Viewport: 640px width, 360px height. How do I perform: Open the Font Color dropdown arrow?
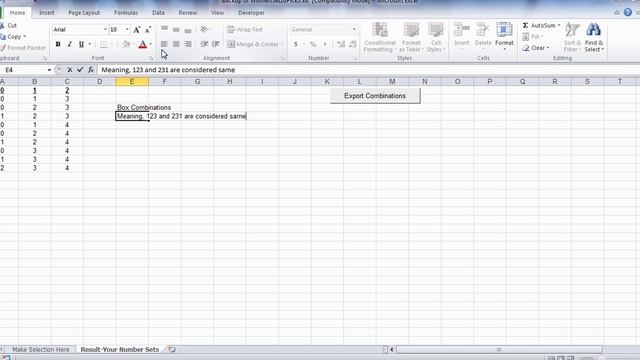pyautogui.click(x=151, y=44)
